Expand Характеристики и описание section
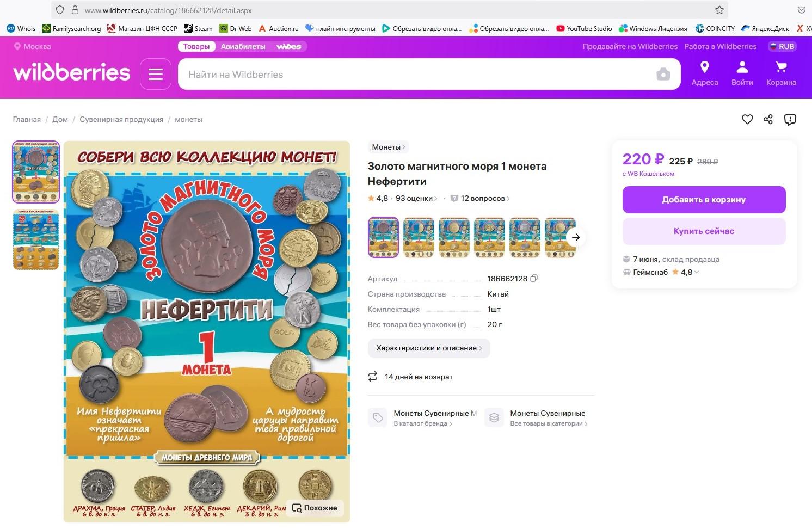 (429, 348)
